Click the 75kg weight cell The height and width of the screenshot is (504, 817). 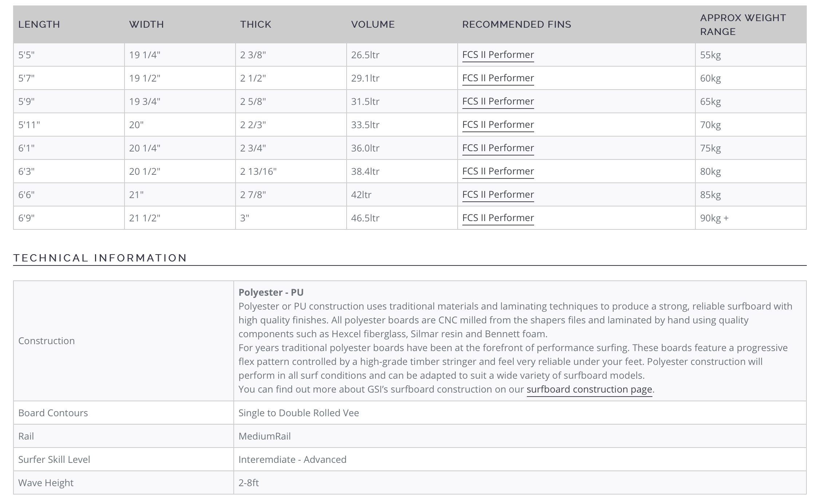pyautogui.click(x=751, y=148)
